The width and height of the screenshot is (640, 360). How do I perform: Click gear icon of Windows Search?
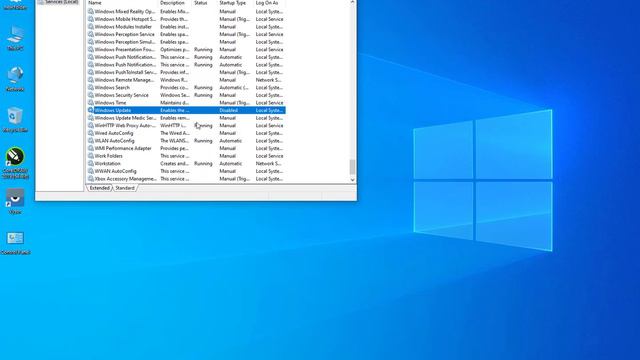[x=91, y=87]
